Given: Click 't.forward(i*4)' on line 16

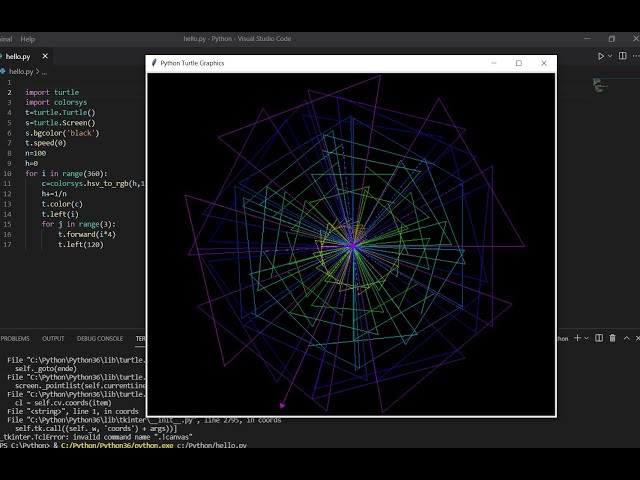Looking at the screenshot, I should 87,234.
